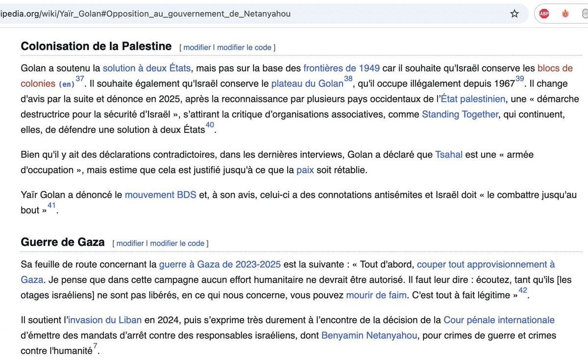Open the 'Standing Together' link
This screenshot has width=588, height=364.
tap(460, 115)
